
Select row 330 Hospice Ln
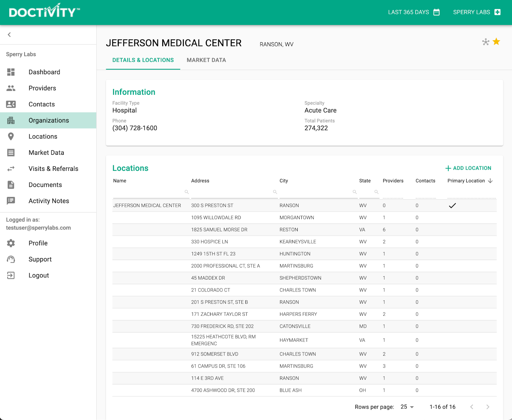[304, 242]
